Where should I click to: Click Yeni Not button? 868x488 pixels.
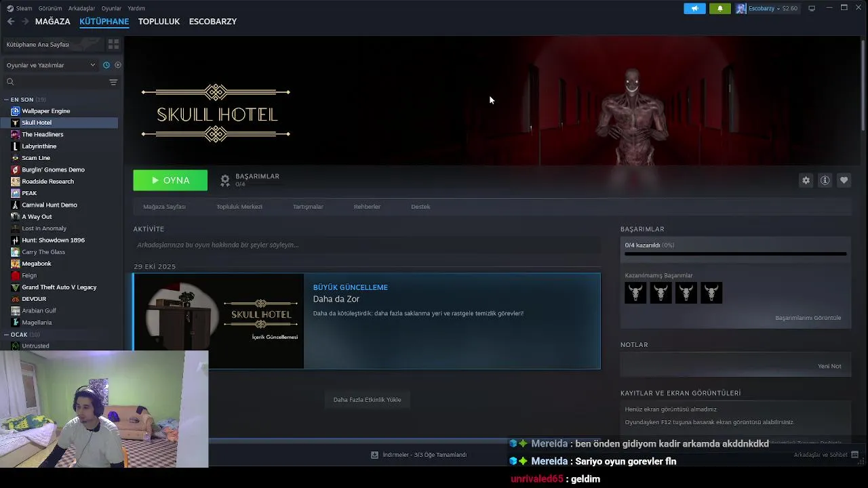coord(829,366)
